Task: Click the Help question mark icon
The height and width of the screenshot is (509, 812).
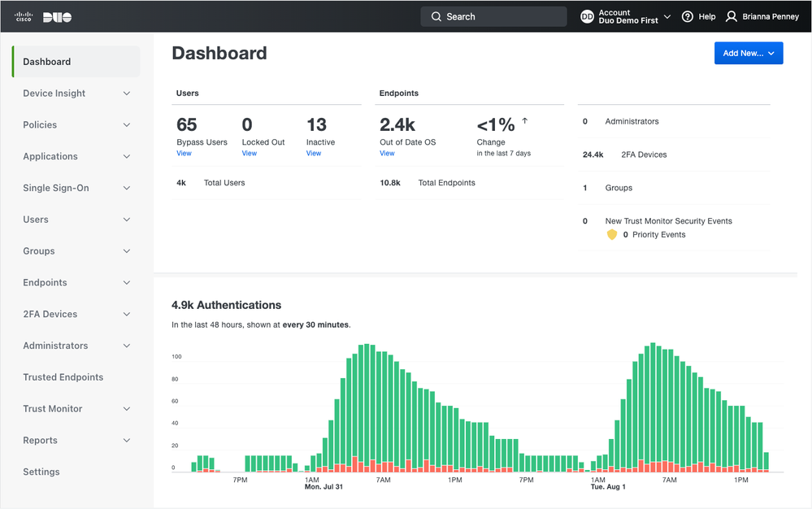Action: pos(687,16)
